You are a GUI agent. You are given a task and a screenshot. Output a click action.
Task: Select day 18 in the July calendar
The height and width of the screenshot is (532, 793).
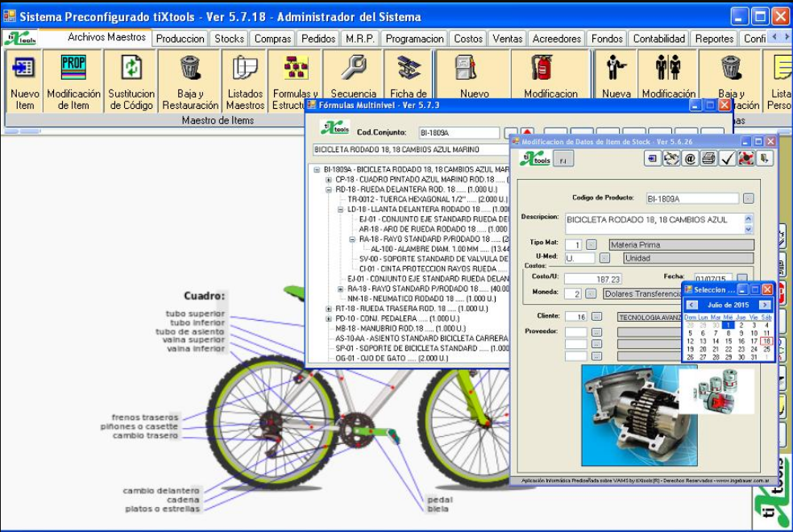click(766, 341)
